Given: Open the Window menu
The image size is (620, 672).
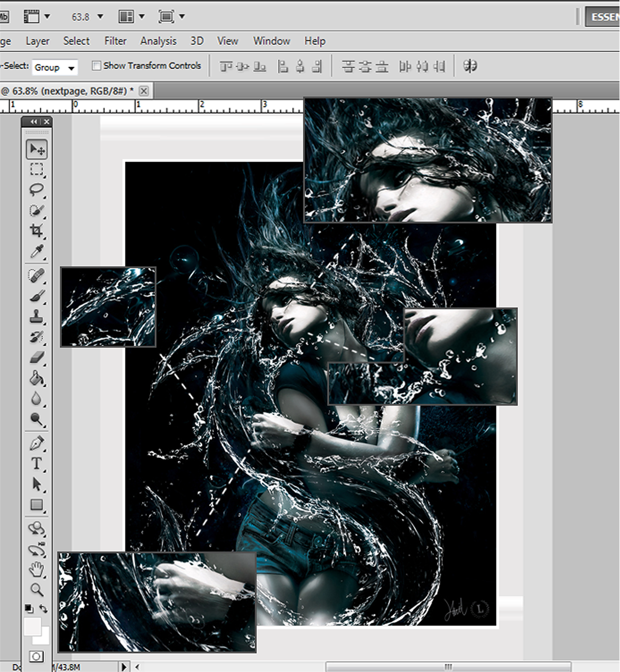Looking at the screenshot, I should [272, 41].
